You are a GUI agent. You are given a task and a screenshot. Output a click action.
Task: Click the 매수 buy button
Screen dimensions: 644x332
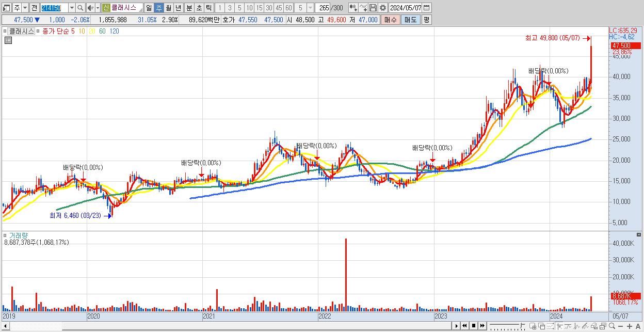(390, 20)
